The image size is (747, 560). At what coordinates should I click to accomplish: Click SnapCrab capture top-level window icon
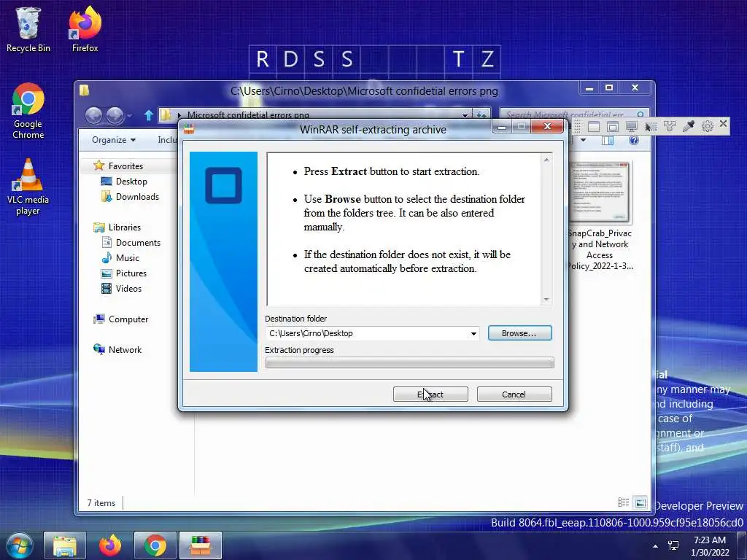613,126
